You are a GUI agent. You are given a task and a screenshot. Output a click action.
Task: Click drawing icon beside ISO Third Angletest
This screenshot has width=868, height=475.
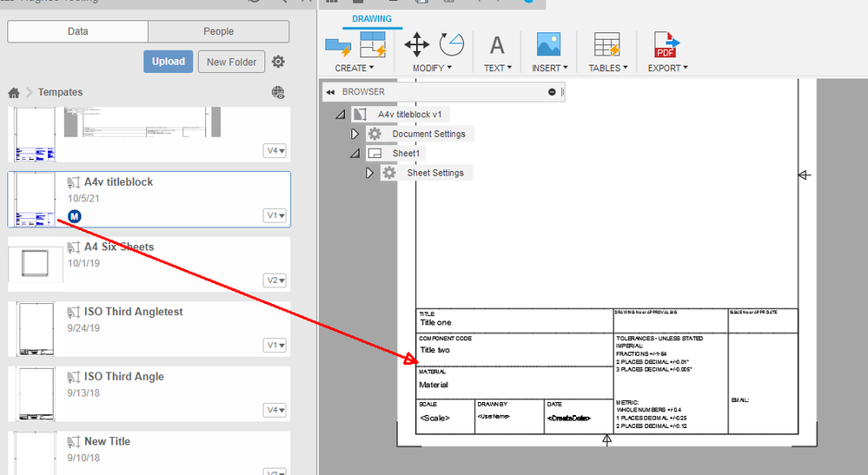(74, 312)
